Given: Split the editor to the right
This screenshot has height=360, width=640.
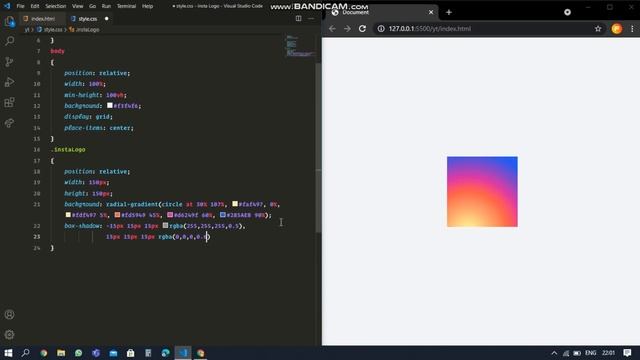Looking at the screenshot, I should [298, 18].
